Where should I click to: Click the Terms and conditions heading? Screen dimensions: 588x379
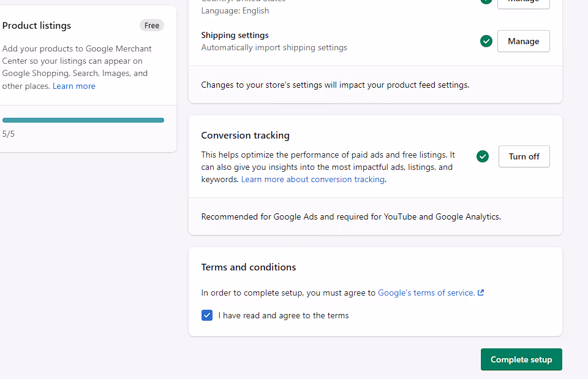click(x=249, y=267)
